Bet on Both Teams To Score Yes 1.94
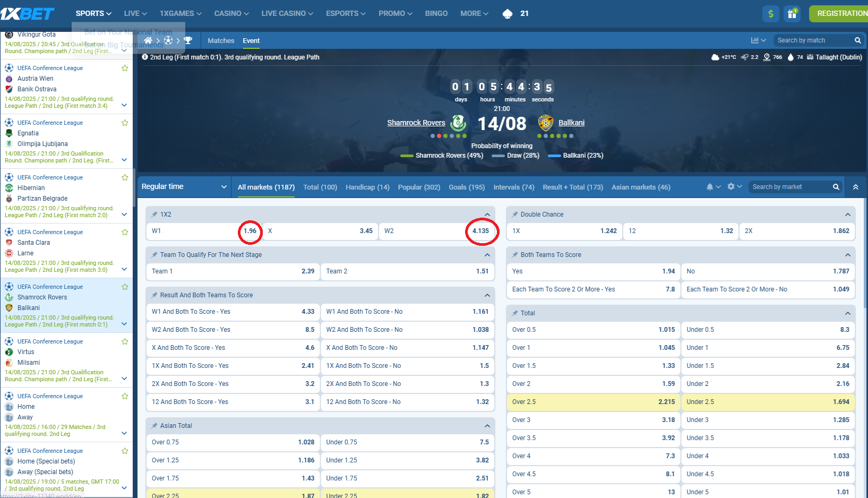Screen dimensions: 868x498 (x=593, y=271)
